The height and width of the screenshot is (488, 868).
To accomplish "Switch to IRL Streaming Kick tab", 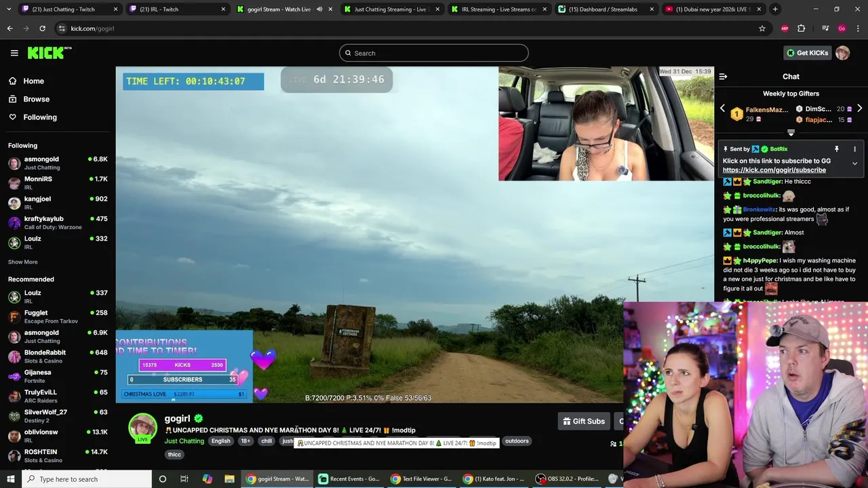I will point(498,9).
